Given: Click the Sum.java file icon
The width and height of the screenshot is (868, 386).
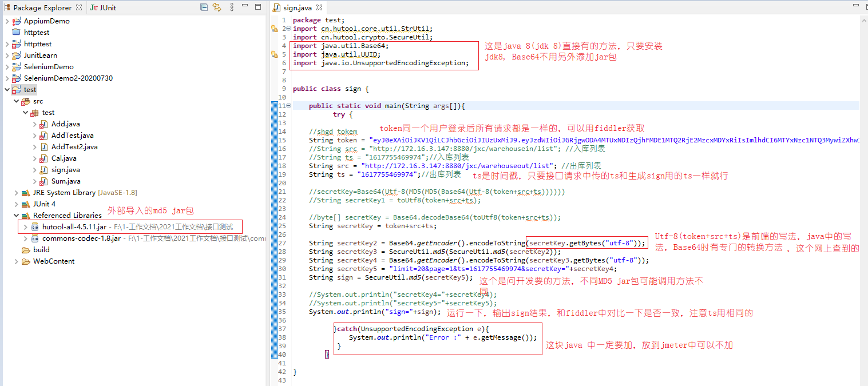Looking at the screenshot, I should [x=44, y=181].
